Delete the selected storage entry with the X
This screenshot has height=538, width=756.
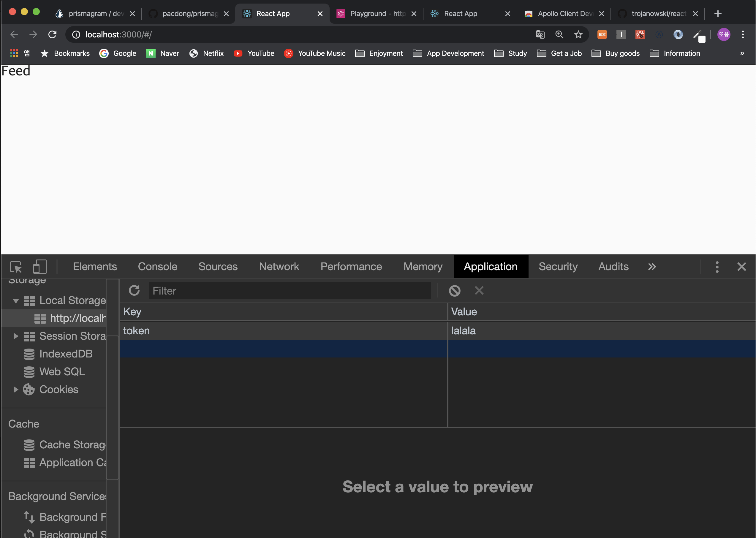click(x=479, y=290)
